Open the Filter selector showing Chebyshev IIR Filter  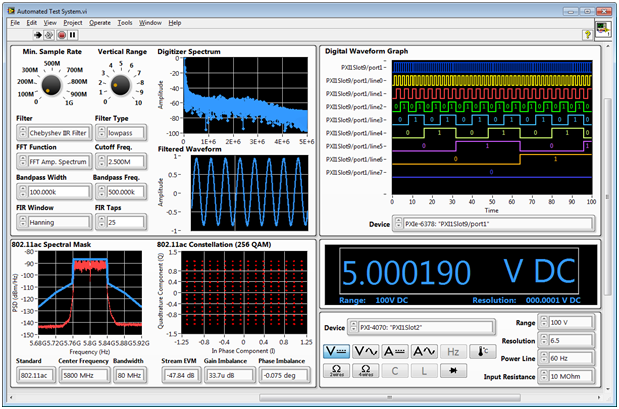tap(58, 134)
